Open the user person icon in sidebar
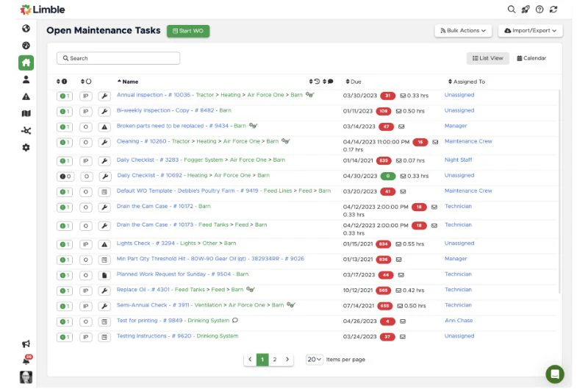The image size is (588, 392). tap(26, 79)
